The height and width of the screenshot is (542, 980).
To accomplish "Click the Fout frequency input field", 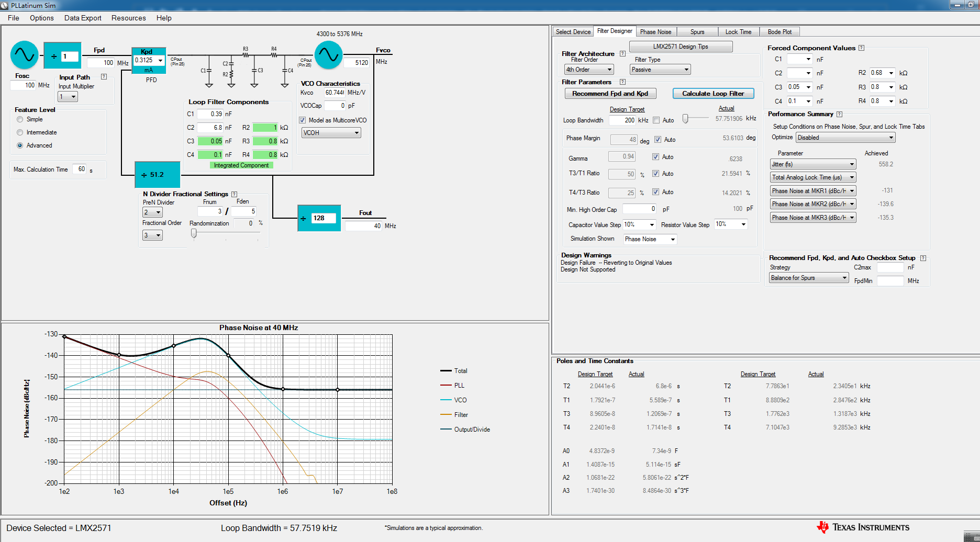I will [x=364, y=226].
